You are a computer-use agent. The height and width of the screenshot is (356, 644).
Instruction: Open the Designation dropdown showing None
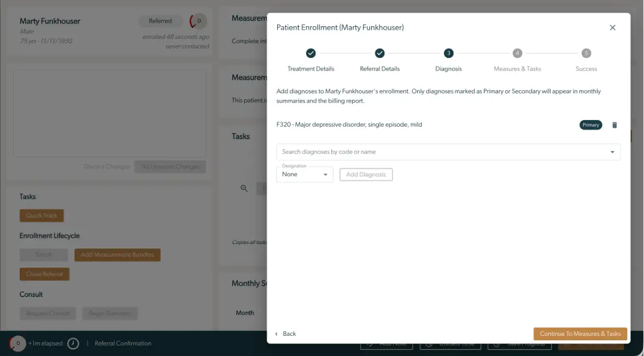[305, 174]
